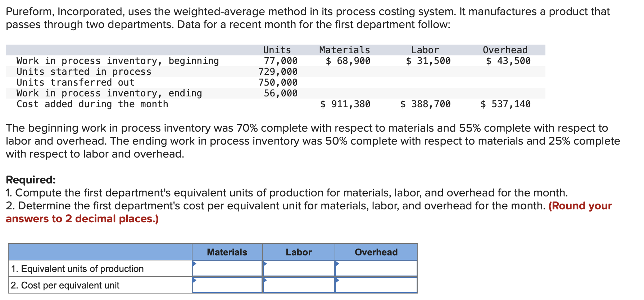Click ending WIP units value 56,000
The width and height of the screenshot is (644, 300).
coord(281,93)
